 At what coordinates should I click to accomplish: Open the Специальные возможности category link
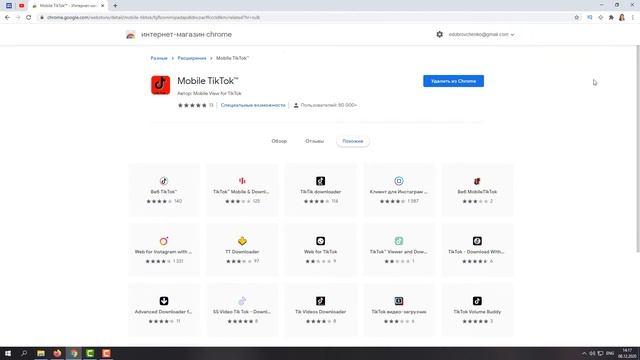click(253, 105)
